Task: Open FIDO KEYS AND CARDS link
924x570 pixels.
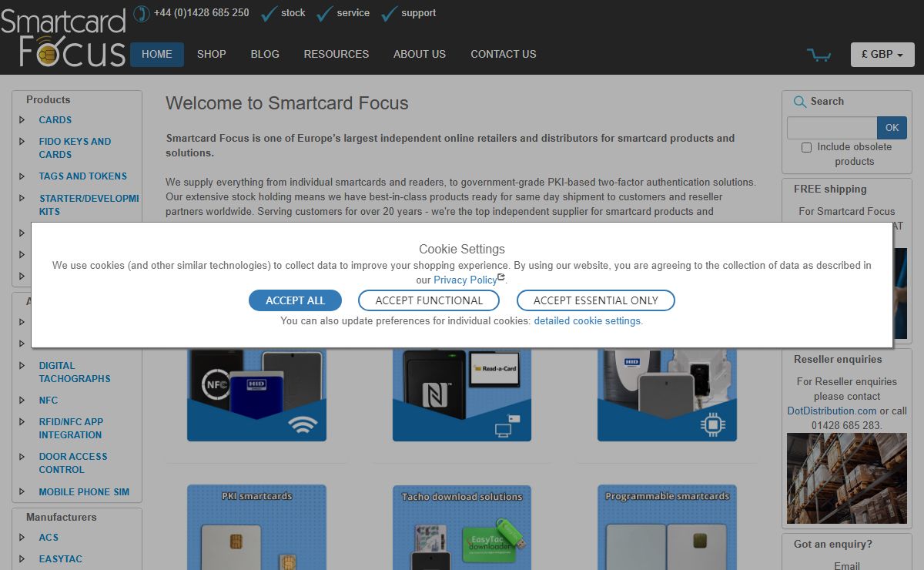Action: (75, 148)
